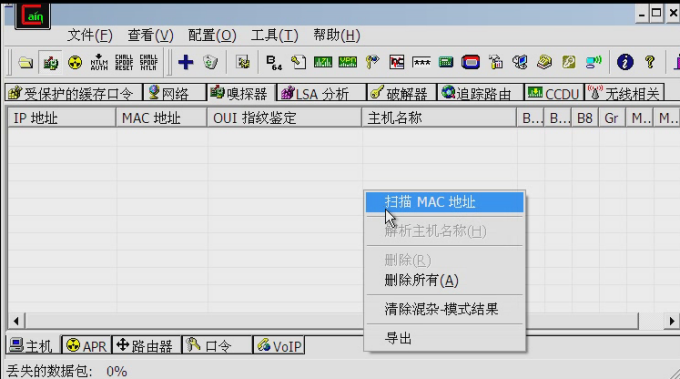
Task: Click the red-black VNC decoder icon
Action: [x=396, y=62]
